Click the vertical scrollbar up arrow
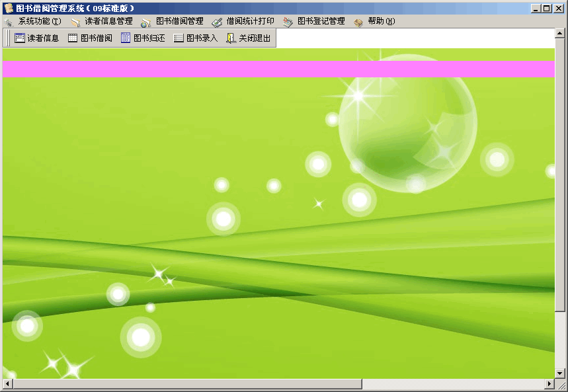The image size is (568, 392). pos(560,34)
